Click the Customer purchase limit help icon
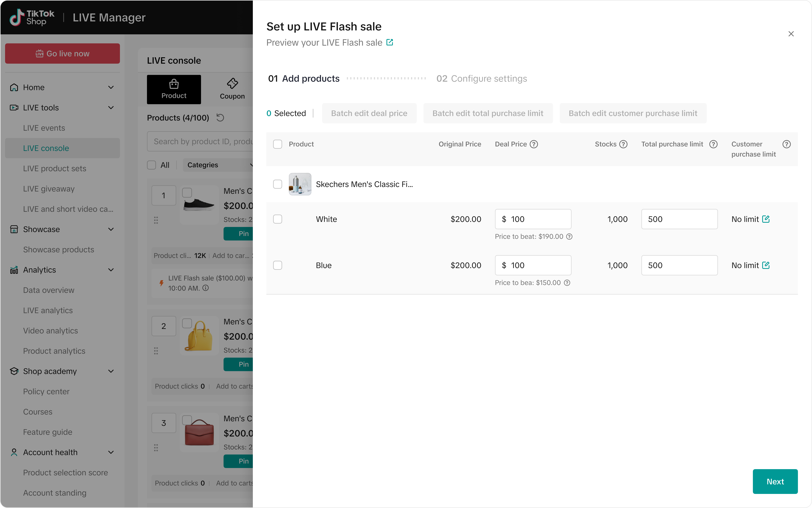This screenshot has width=812, height=508. click(786, 144)
